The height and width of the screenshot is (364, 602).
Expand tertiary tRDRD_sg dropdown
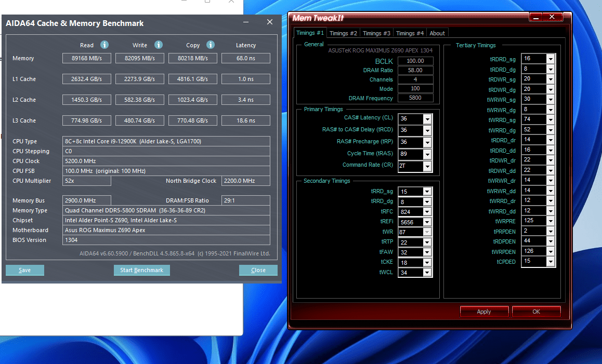tap(551, 59)
